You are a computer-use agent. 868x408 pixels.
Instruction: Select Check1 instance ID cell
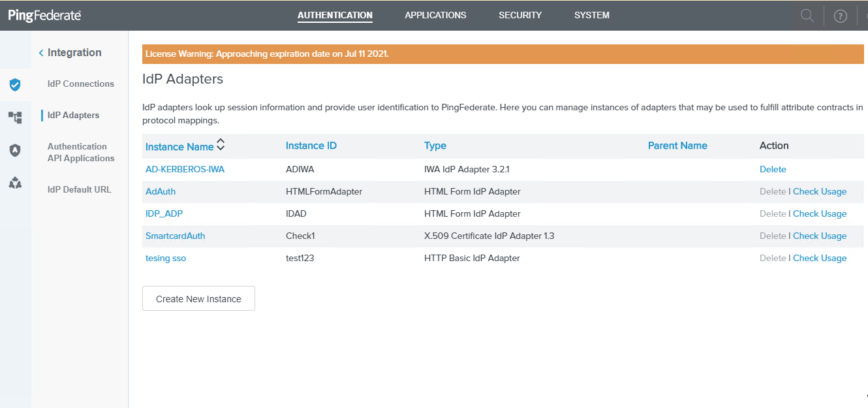point(300,236)
